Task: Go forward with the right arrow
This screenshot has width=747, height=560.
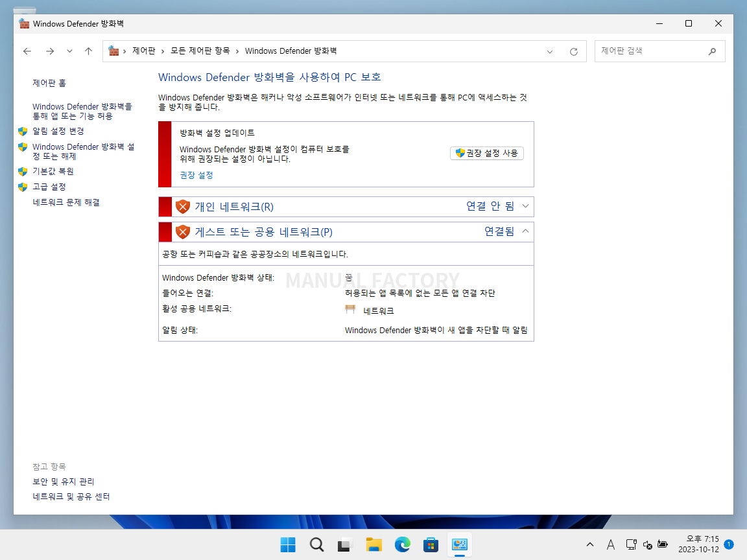Action: [49, 51]
